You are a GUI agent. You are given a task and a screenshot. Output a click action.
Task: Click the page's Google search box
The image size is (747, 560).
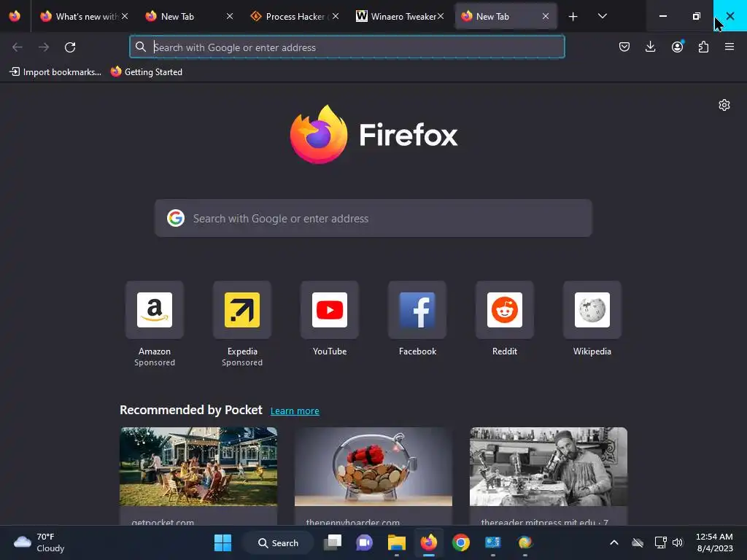(373, 218)
